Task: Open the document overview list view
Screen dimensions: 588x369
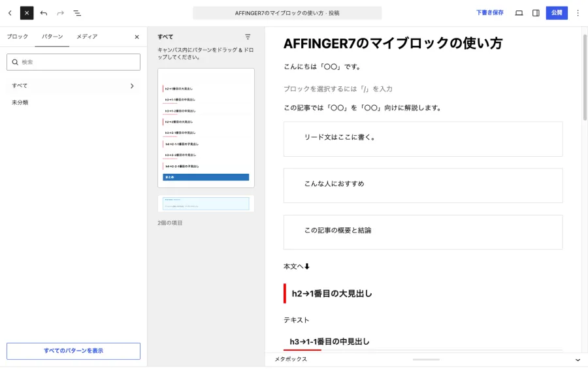Action: tap(77, 13)
